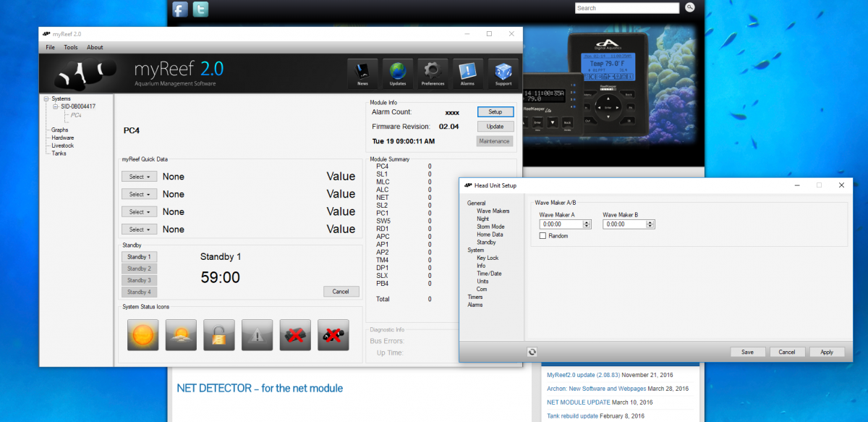
Task: Collapse the SID-0B004417 tree node
Action: (x=55, y=106)
